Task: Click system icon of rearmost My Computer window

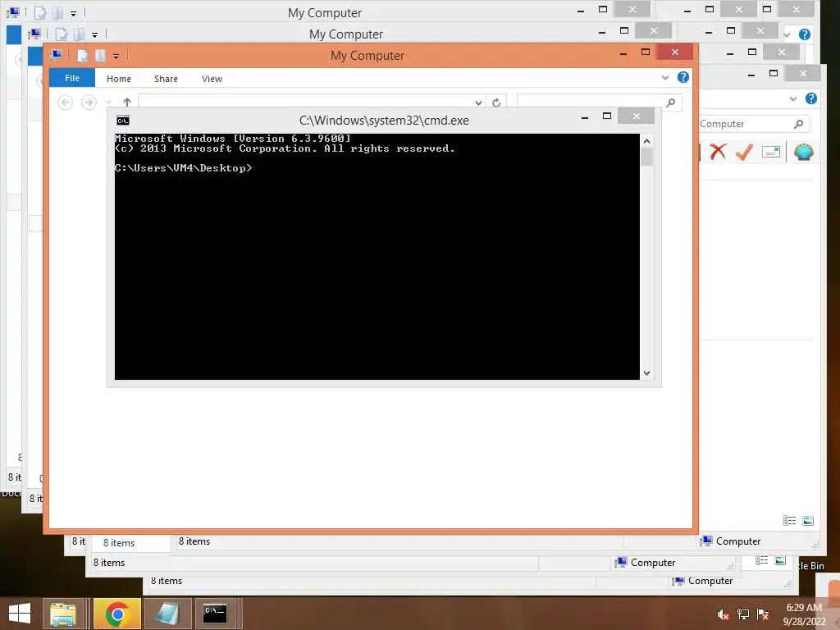Action: (x=13, y=12)
